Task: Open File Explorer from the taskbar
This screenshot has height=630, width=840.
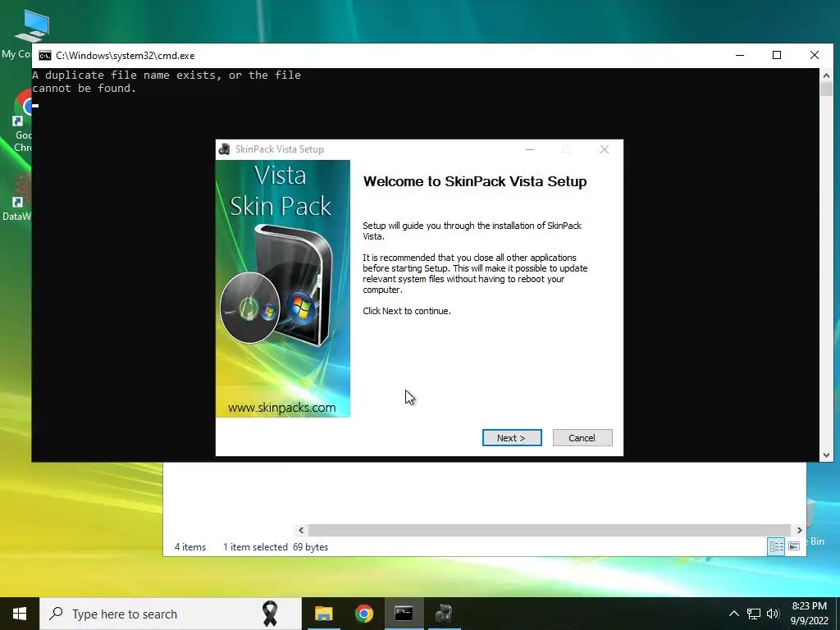Action: (x=323, y=614)
